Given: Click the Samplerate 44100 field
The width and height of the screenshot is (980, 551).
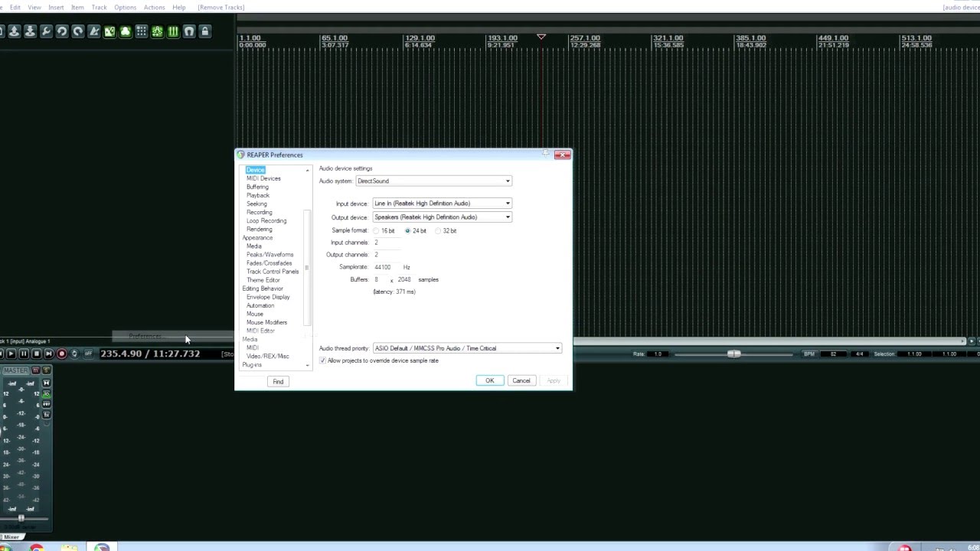Looking at the screenshot, I should [387, 267].
